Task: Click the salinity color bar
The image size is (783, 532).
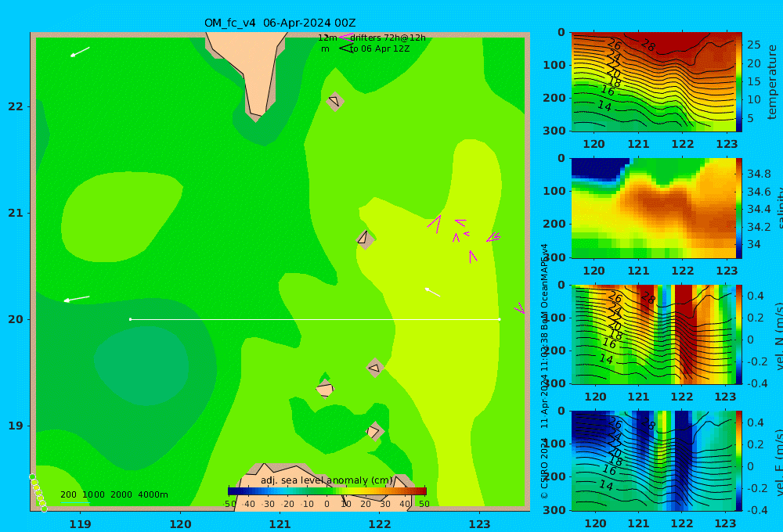Action: point(739,208)
